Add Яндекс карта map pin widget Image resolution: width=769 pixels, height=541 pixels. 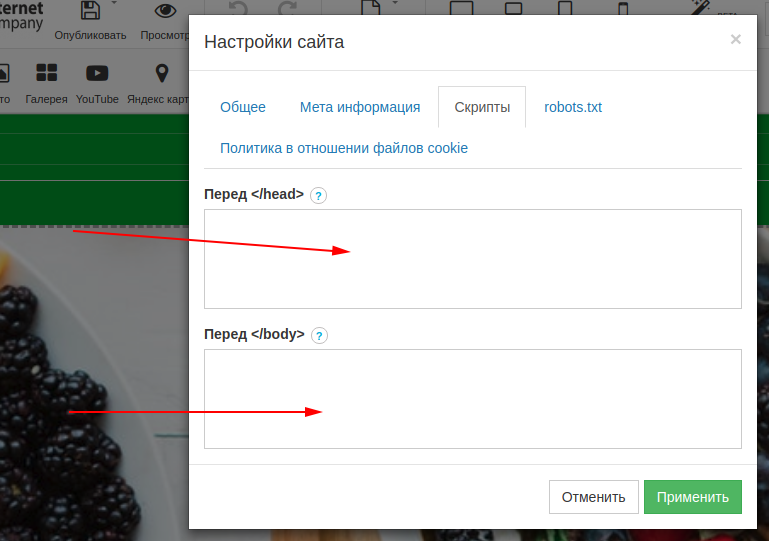pyautogui.click(x=161, y=74)
